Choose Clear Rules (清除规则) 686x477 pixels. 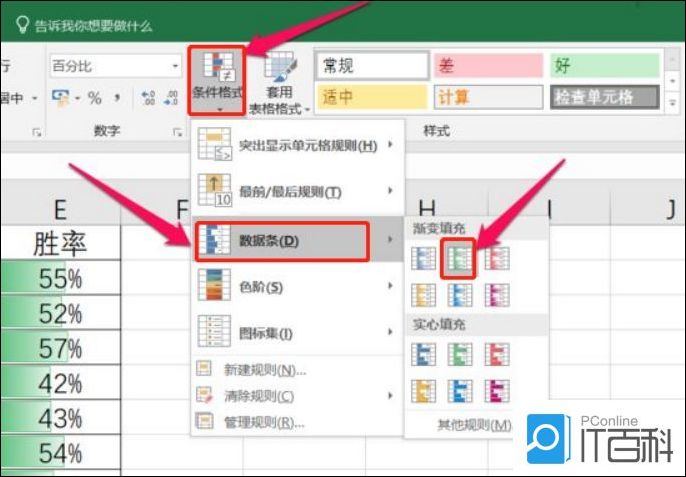[x=297, y=396]
